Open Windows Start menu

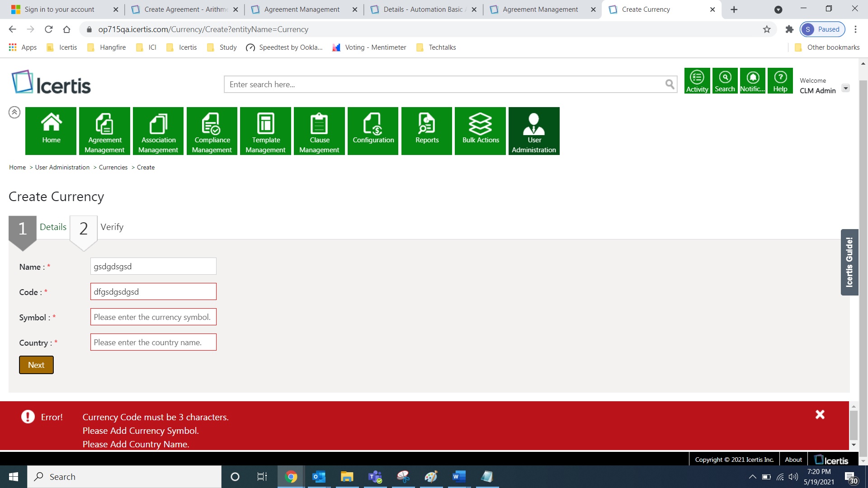[14, 477]
